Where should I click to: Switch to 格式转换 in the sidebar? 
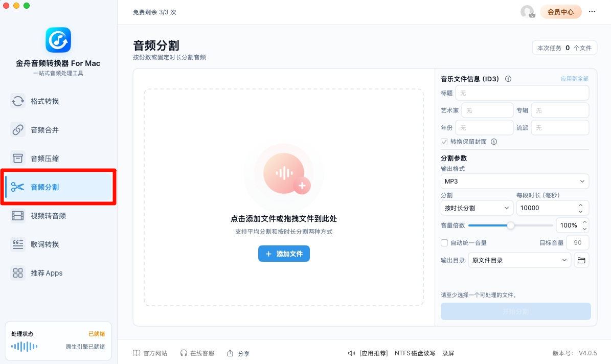pos(58,101)
